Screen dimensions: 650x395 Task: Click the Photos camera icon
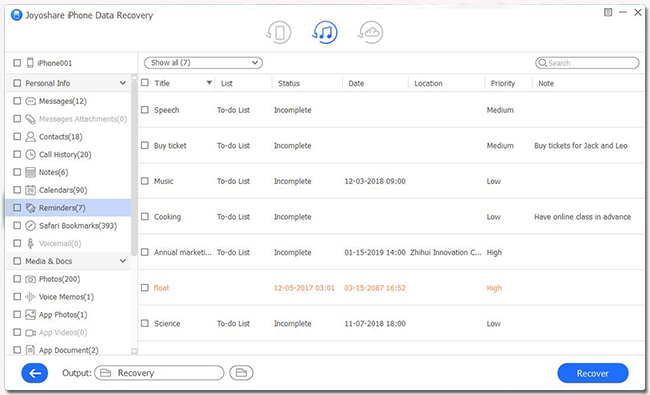[30, 279]
